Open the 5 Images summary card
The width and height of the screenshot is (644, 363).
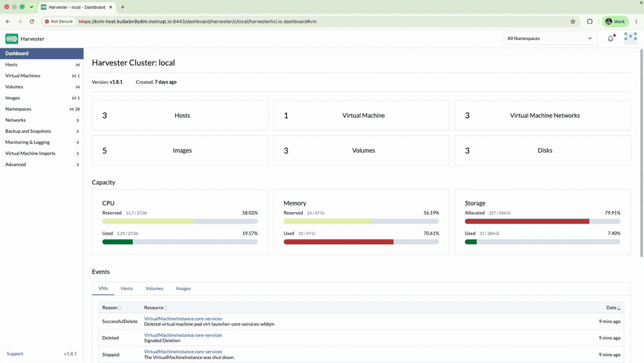(180, 150)
